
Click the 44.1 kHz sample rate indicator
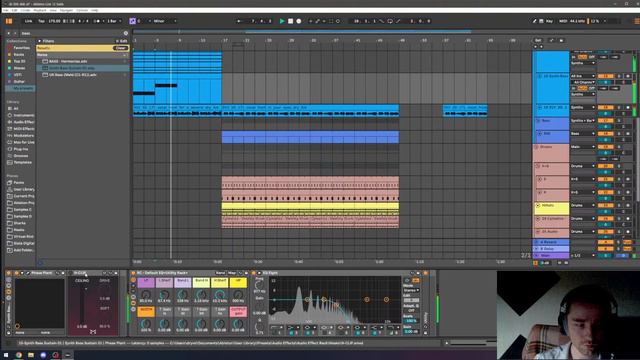click(577, 21)
